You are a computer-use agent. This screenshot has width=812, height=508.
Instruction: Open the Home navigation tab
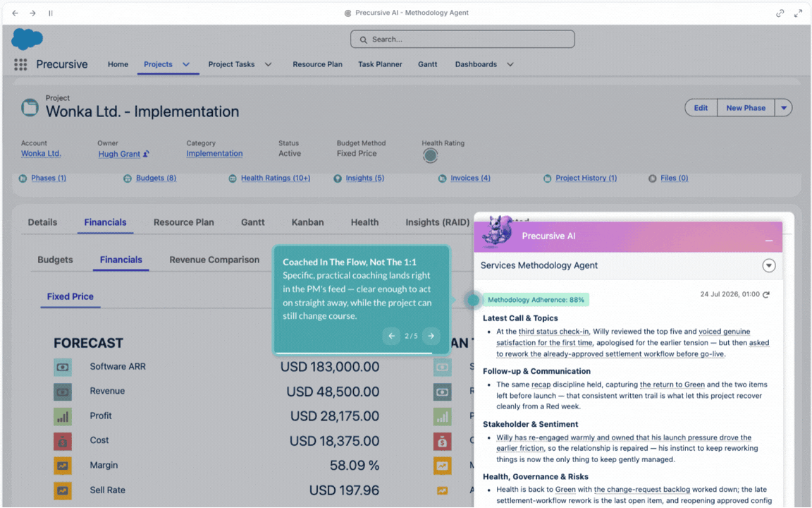pyautogui.click(x=118, y=64)
